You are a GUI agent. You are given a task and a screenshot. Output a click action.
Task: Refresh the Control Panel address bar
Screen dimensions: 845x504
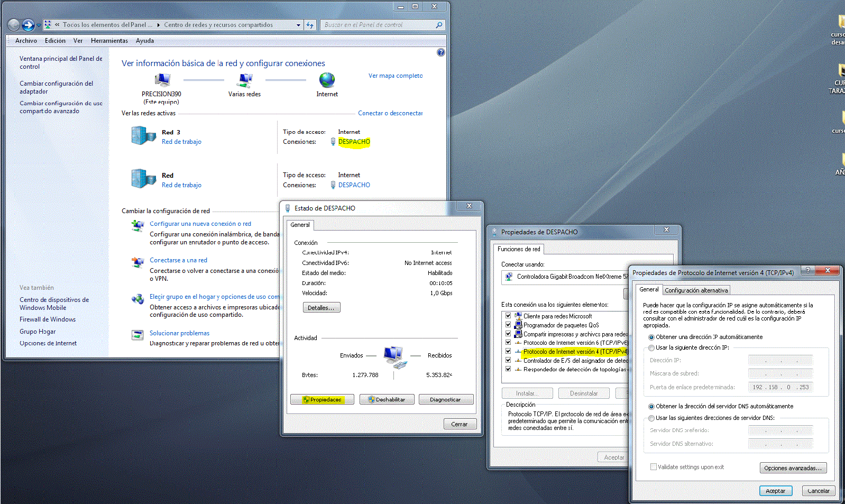click(310, 25)
